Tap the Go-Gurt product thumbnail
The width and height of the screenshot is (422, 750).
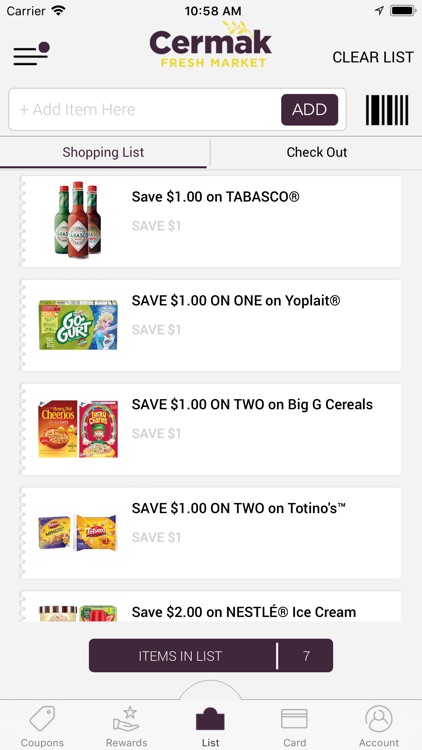(78, 325)
